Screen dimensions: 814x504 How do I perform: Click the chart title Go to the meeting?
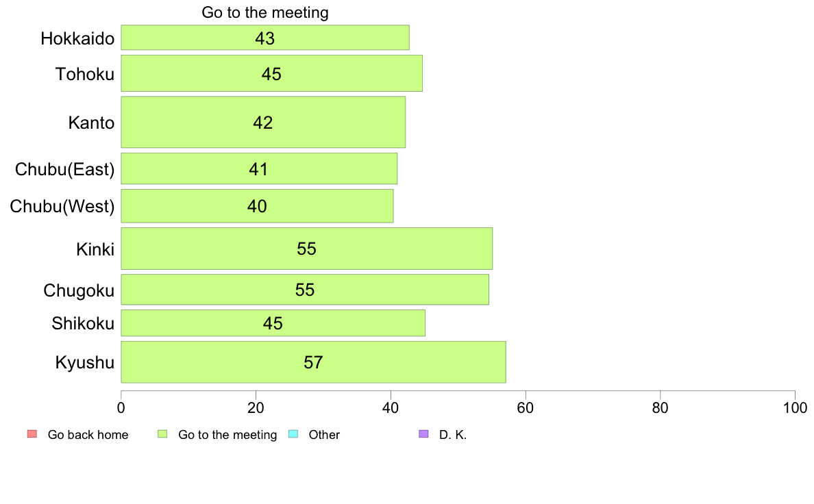tap(265, 12)
